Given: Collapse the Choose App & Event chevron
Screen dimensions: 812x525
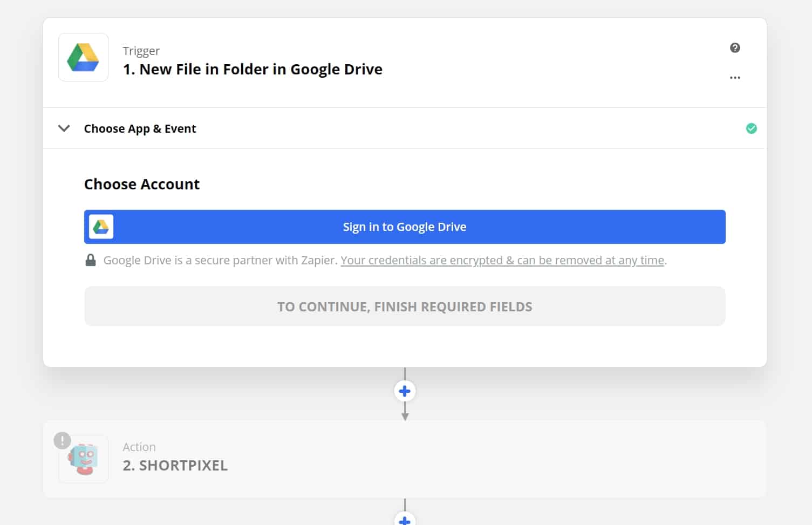Looking at the screenshot, I should (x=64, y=128).
